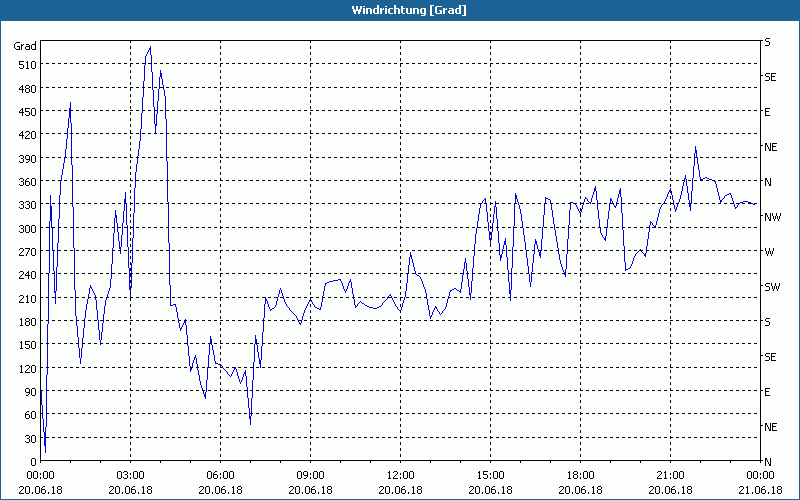Choose the 60 value on the degree axis

tap(31, 415)
